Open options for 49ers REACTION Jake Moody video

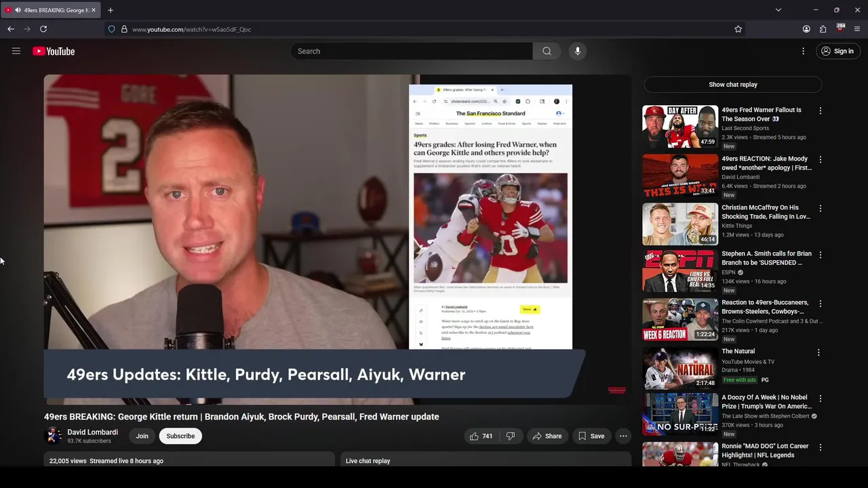820,159
